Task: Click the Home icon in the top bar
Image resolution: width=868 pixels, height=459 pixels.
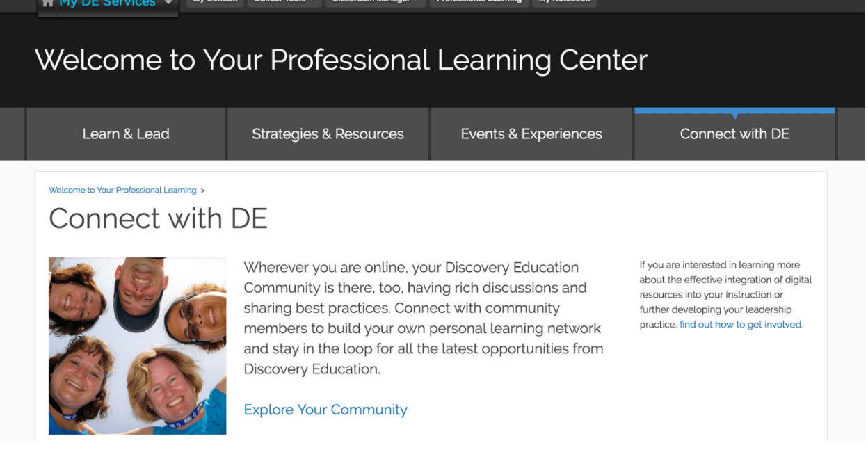Action: [47, 4]
